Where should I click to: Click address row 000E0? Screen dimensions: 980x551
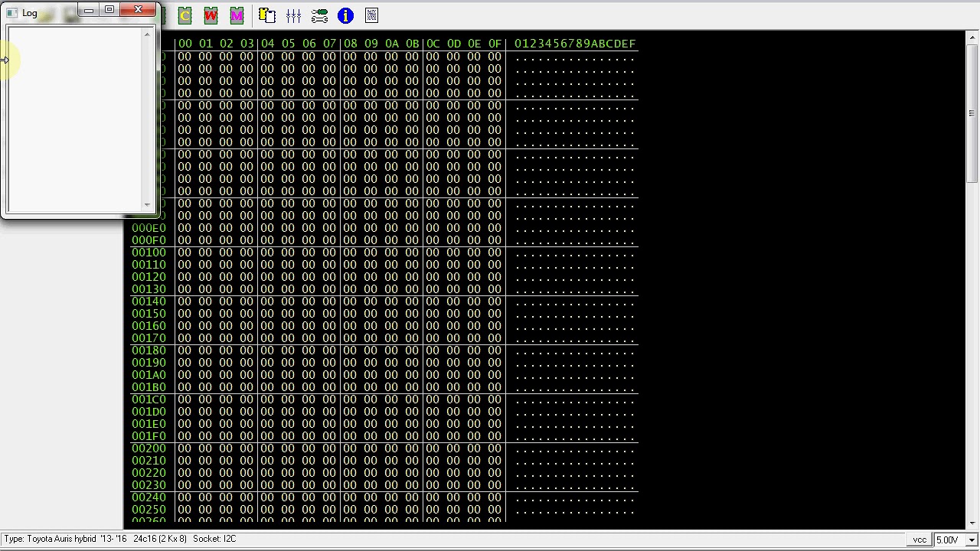pos(149,228)
